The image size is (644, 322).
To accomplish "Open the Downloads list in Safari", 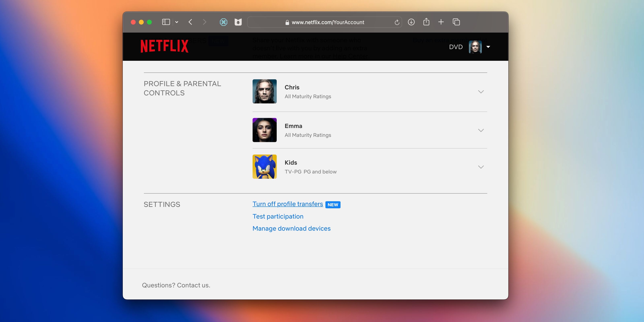I will [411, 22].
